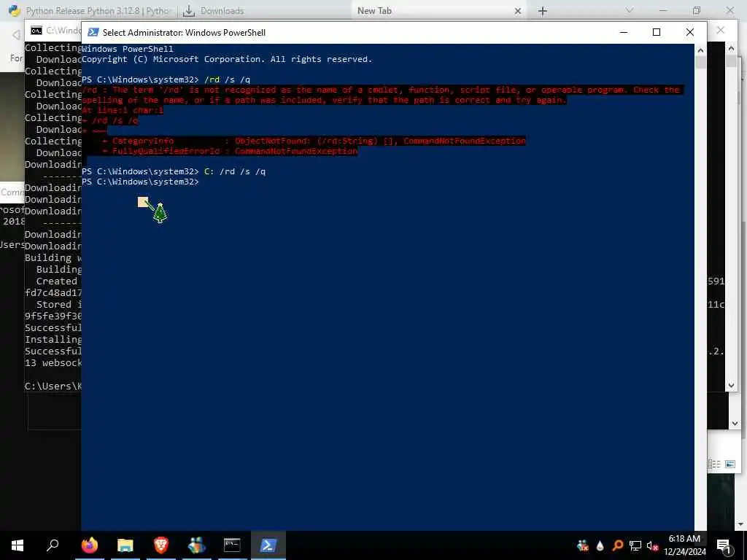Viewport: 747px width, 560px height.
Task: Click browser window scrollbar down arrow
Action: tap(741, 524)
